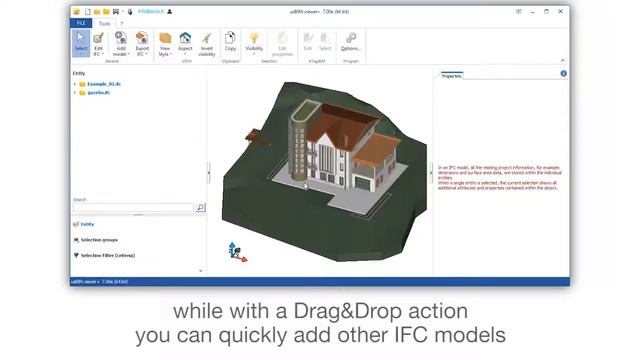
Task: Open the Selection groups section
Action: click(x=99, y=240)
